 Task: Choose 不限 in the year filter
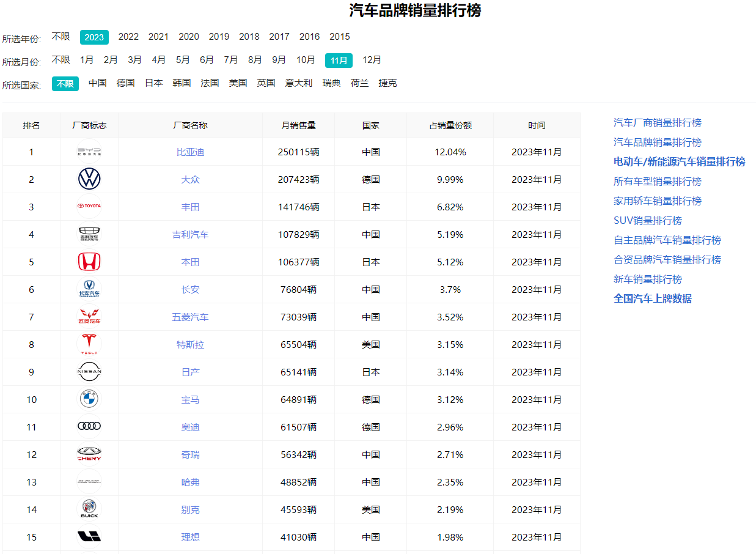pyautogui.click(x=61, y=37)
